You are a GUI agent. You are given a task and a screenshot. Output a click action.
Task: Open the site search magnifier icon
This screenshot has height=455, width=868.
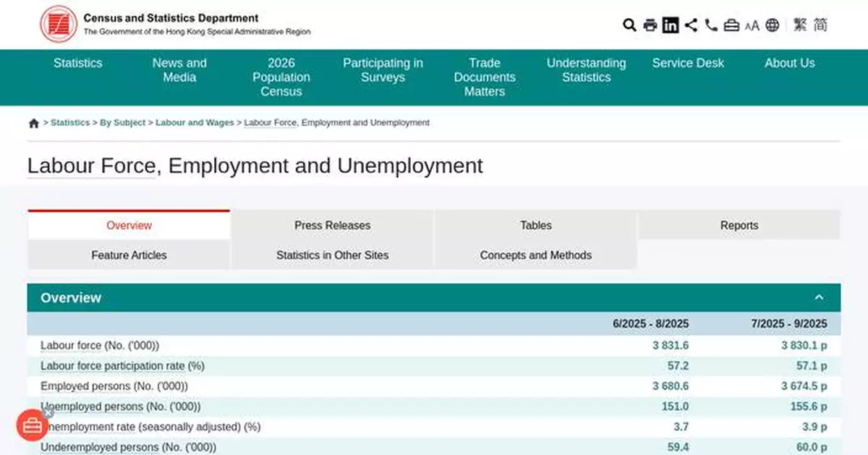click(x=629, y=25)
